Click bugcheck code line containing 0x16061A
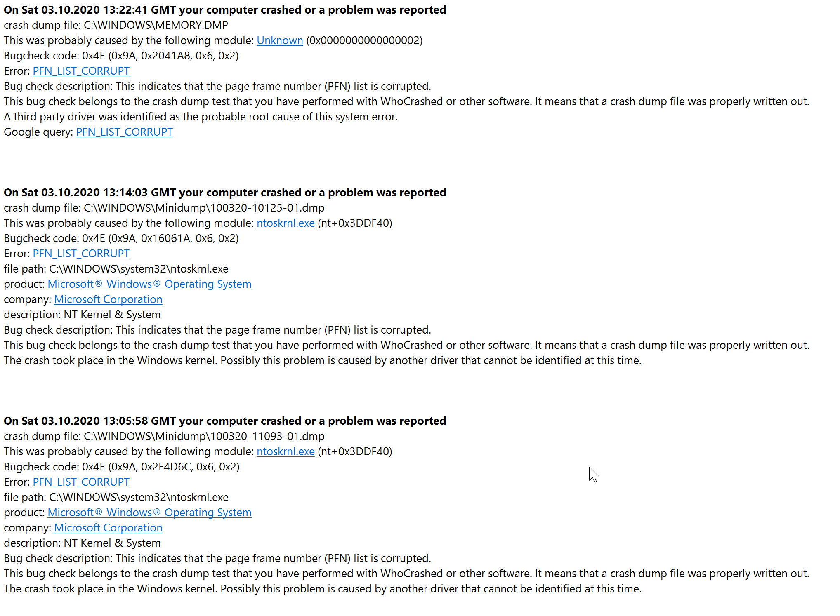This screenshot has height=616, width=840. [121, 238]
